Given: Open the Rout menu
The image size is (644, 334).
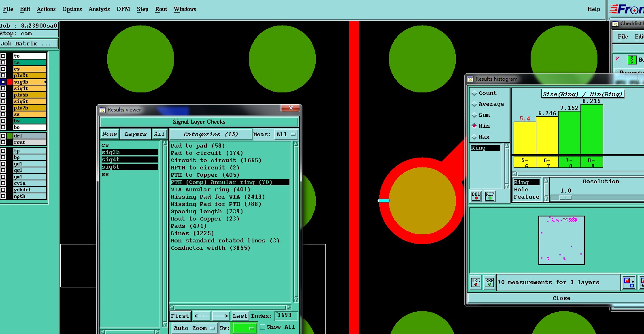Looking at the screenshot, I should (161, 9).
